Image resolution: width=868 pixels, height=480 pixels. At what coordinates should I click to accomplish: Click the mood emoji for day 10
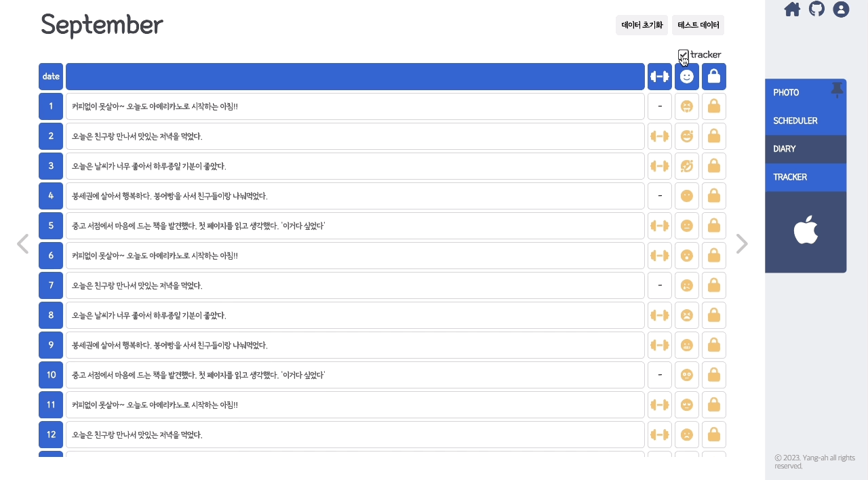(687, 375)
